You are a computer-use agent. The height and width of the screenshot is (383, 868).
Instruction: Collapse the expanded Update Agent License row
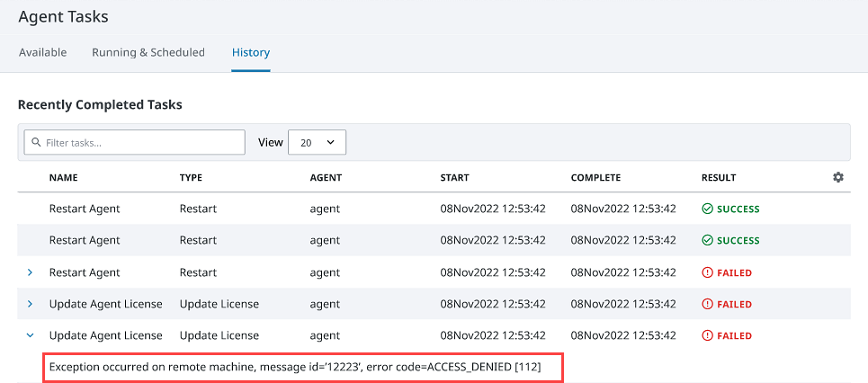click(x=31, y=335)
